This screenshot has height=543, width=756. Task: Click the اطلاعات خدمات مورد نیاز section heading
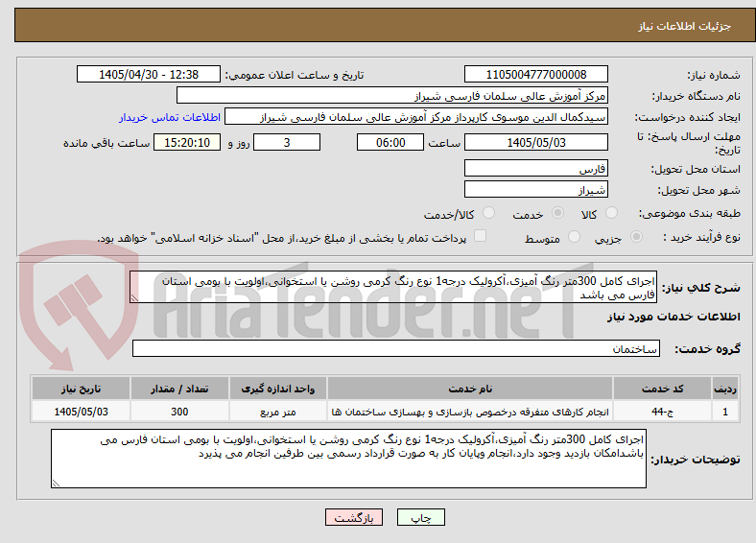click(x=673, y=317)
